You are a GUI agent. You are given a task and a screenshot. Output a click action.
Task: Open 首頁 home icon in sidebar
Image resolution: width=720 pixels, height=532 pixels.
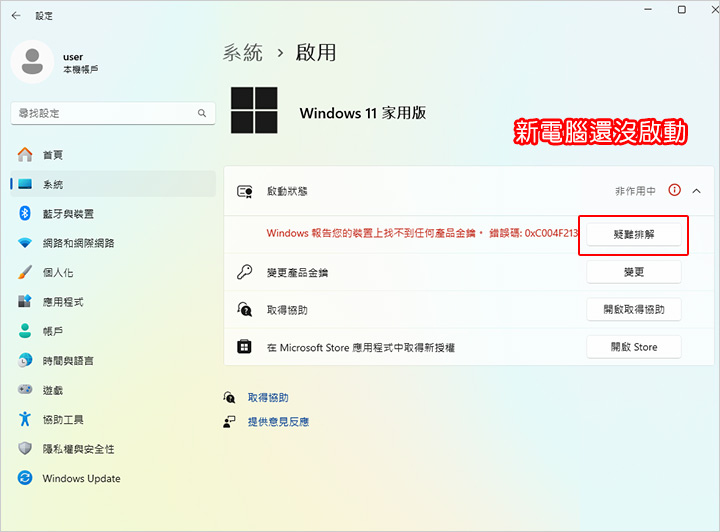(x=25, y=155)
